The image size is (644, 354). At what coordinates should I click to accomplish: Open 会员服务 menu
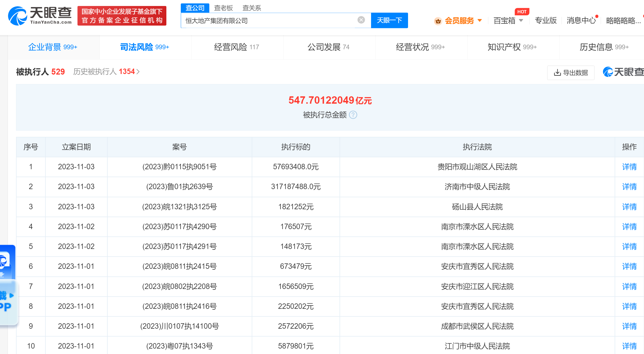[x=459, y=21]
